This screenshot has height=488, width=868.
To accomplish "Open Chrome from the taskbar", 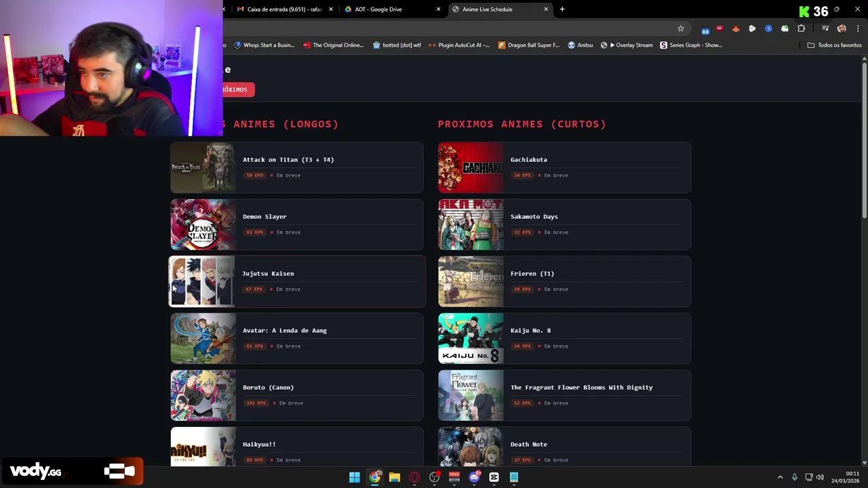I will [374, 477].
